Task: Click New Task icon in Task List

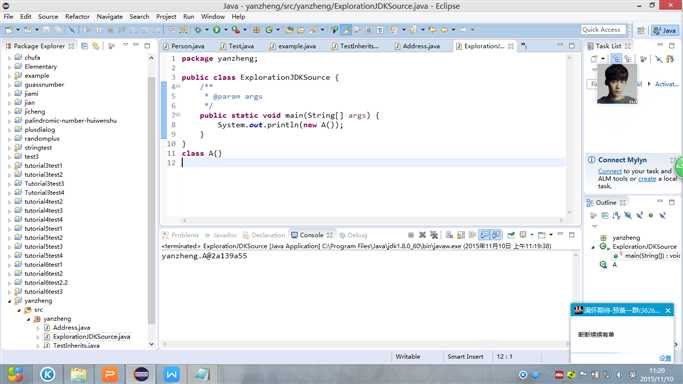Action: (594, 59)
